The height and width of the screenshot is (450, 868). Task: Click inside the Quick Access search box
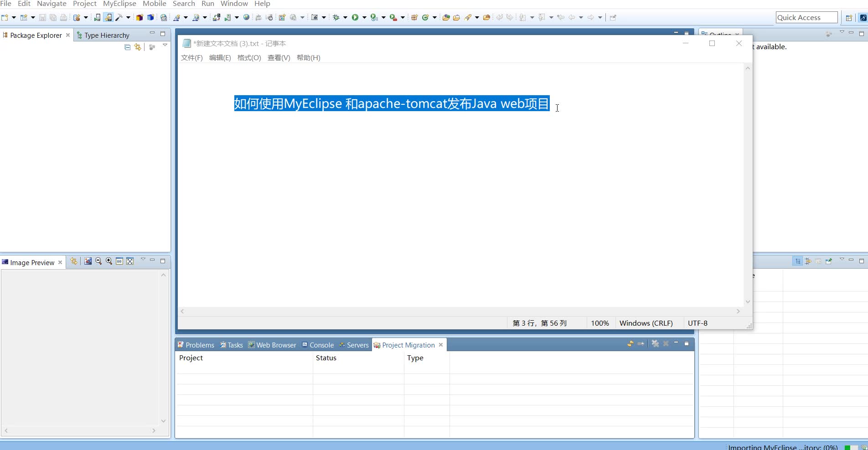pos(806,17)
